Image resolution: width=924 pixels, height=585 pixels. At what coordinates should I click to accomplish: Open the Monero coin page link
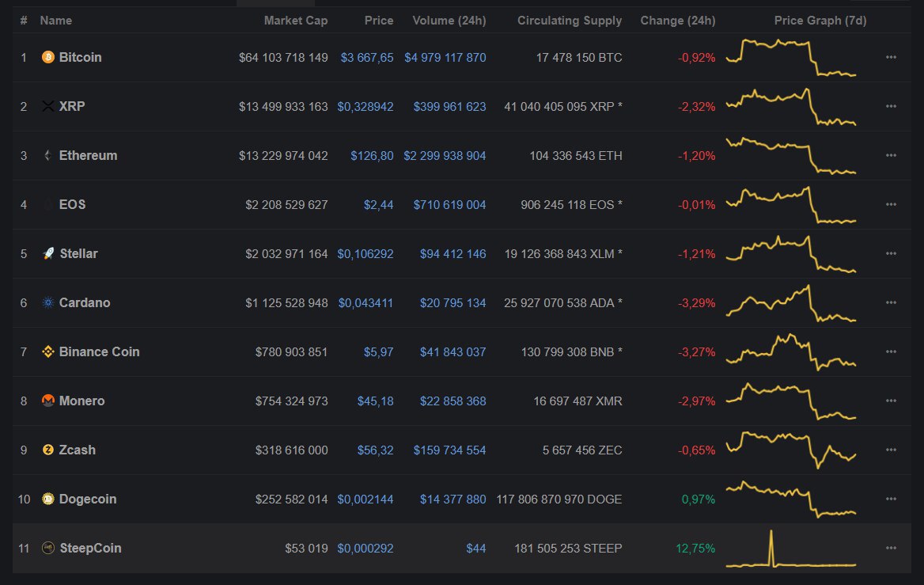pyautogui.click(x=82, y=401)
